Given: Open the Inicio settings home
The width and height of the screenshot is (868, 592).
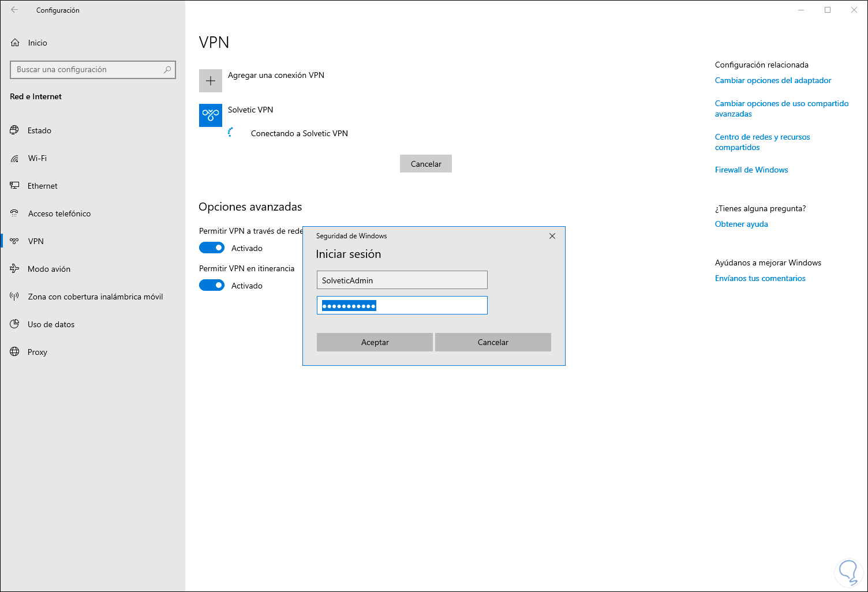Looking at the screenshot, I should coord(38,43).
